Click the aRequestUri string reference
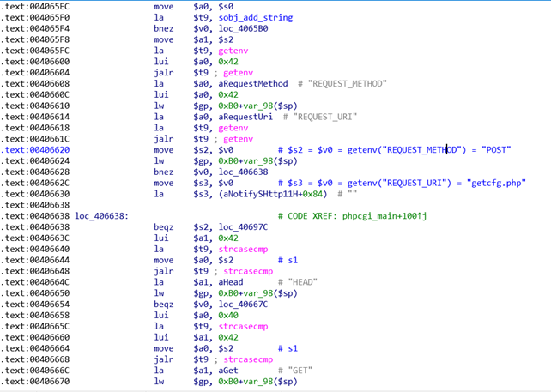Viewport: 551px width, 392px height. point(245,117)
